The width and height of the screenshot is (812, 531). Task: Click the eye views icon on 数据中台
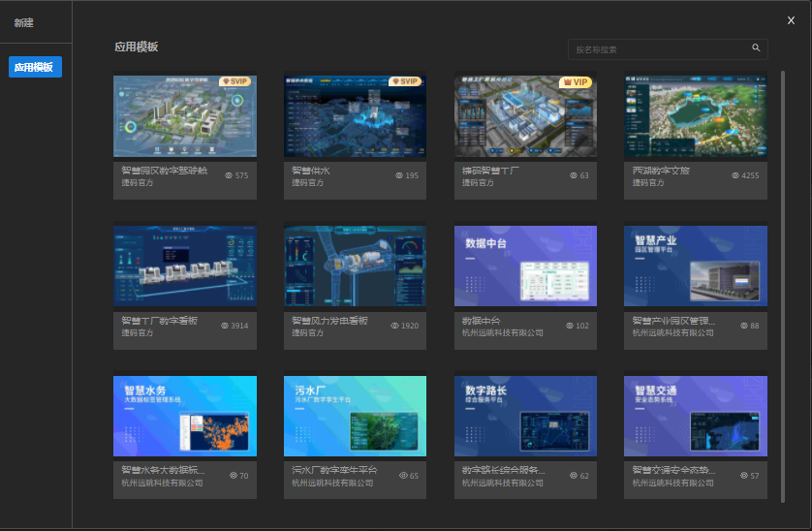point(569,326)
